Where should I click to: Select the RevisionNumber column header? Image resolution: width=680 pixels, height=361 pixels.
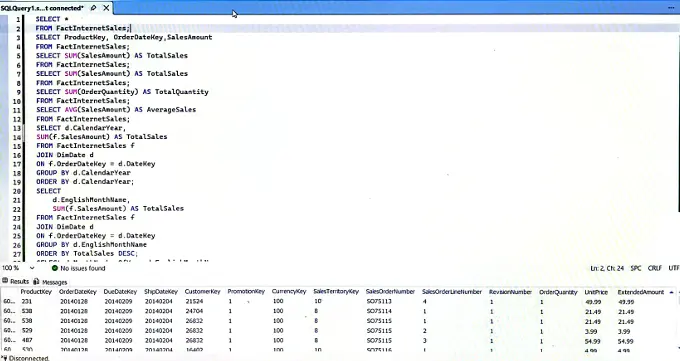510,292
